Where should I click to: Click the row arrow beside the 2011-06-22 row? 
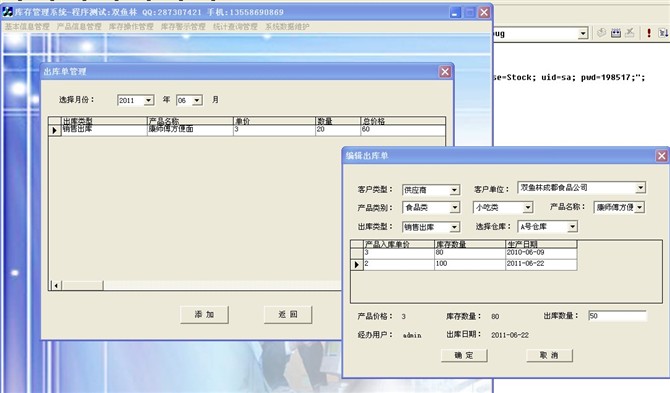point(357,264)
